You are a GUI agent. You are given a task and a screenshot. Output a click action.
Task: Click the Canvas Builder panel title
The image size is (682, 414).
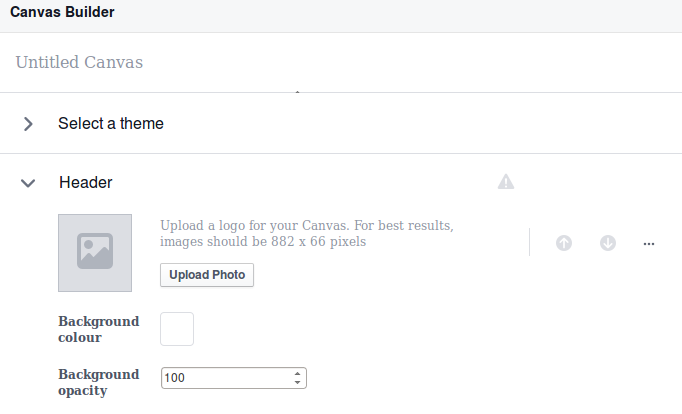tap(62, 13)
